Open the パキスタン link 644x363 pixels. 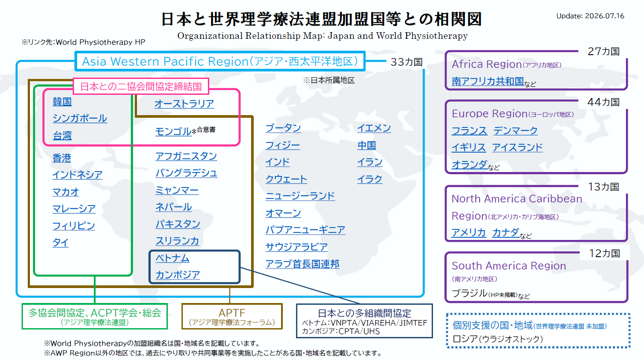pos(178,224)
